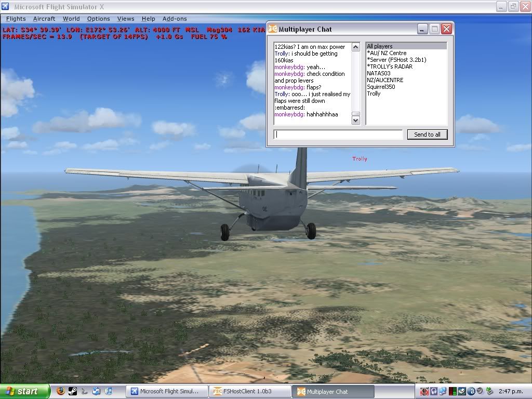This screenshot has width=532, height=399.
Task: Select *TROLLY's RADAR in players list
Action: 390,66
